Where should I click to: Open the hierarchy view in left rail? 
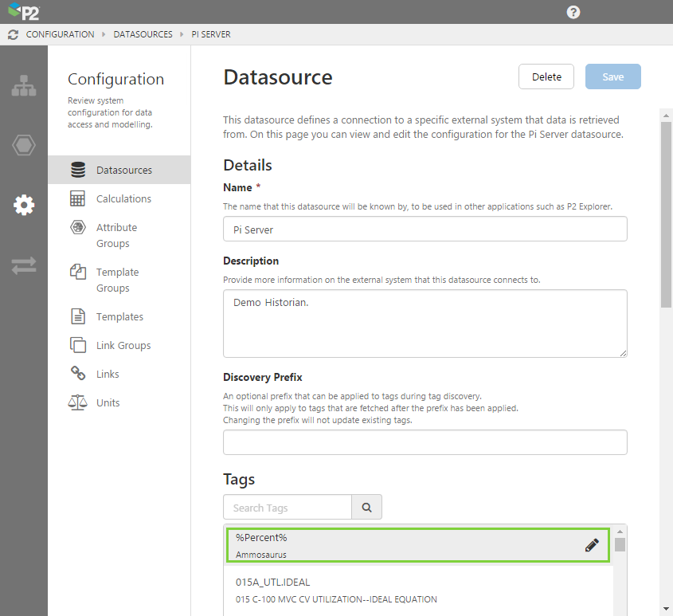click(23, 86)
